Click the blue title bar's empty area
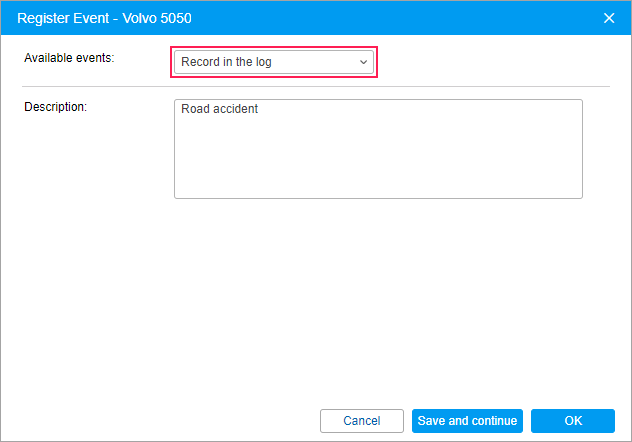 (x=400, y=17)
